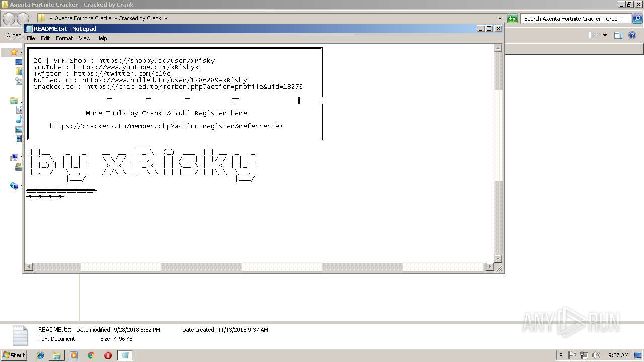Screen dimensions: 644x362
Task: Launch Internet Explorer from the taskbar
Action: tap(40, 355)
